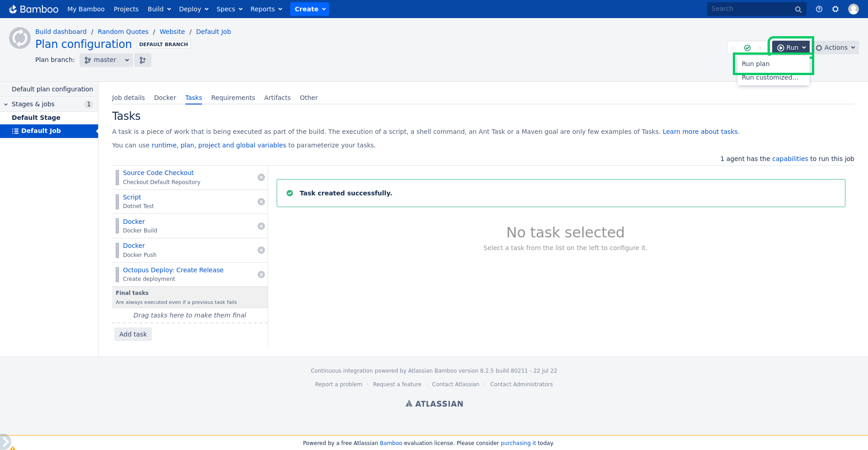
Task: Remove the Script Dotnet Test task
Action: 261,202
